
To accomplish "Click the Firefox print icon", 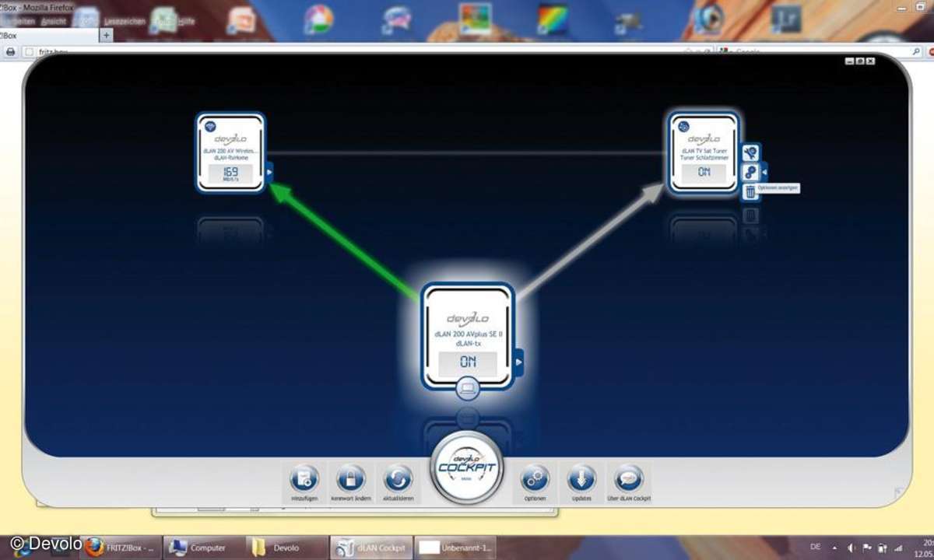I will click(10, 51).
